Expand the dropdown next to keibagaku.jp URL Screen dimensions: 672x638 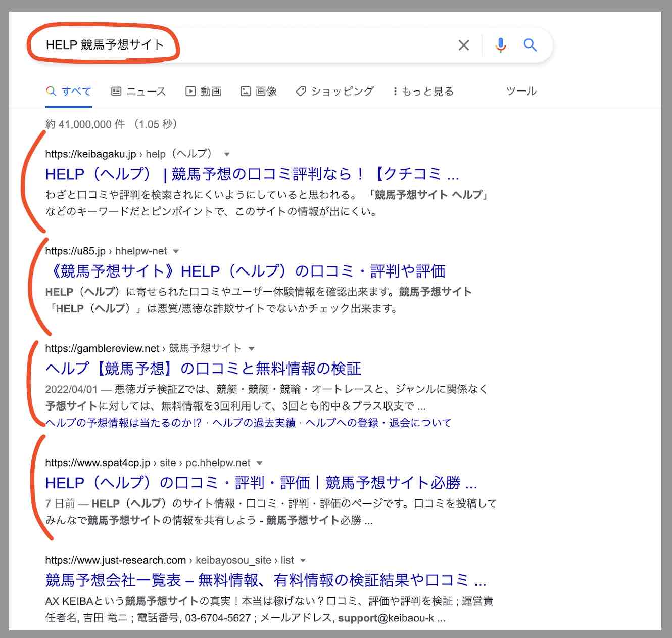[227, 155]
